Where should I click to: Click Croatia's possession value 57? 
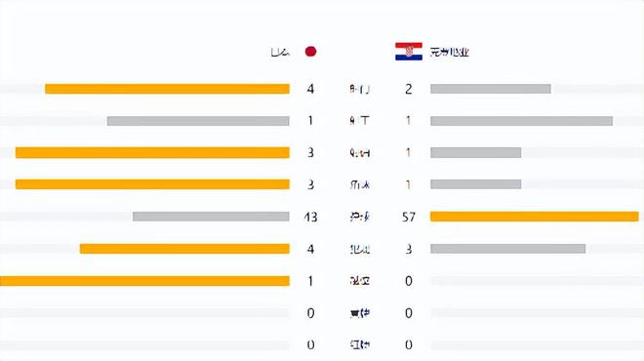point(409,217)
